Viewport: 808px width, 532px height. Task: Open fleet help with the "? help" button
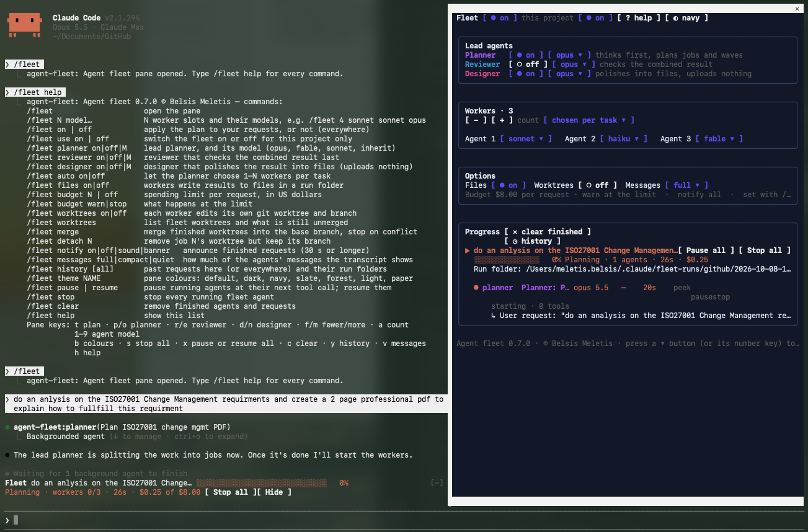point(639,18)
